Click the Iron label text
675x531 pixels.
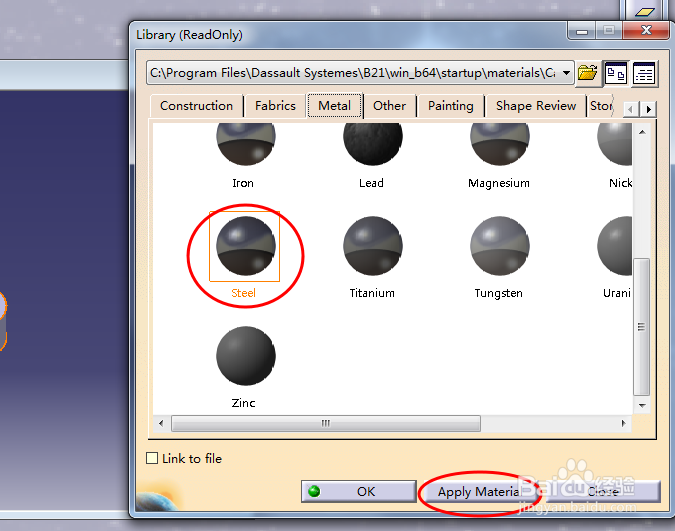click(243, 183)
